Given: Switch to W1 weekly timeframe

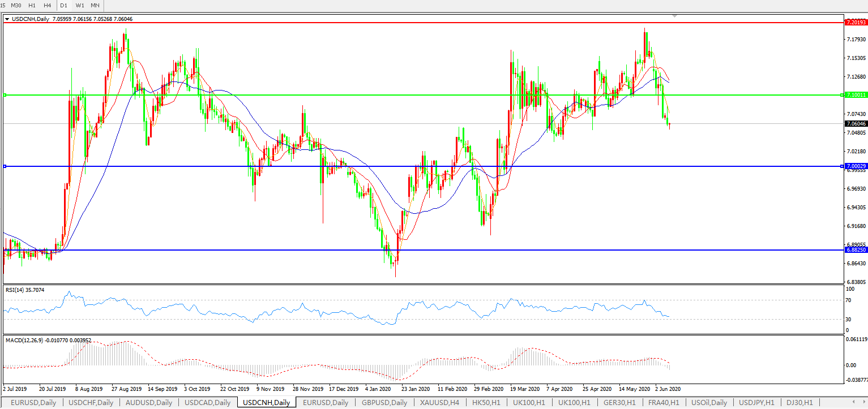Looking at the screenshot, I should pos(80,5).
